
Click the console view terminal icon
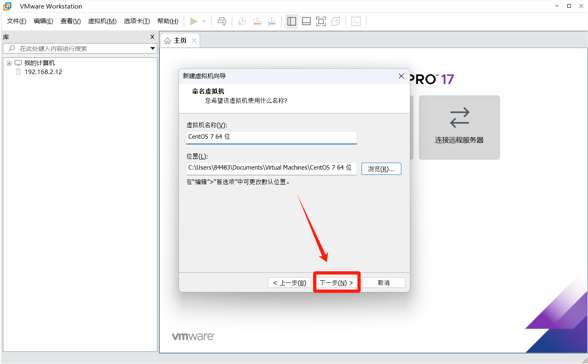pyautogui.click(x=356, y=22)
